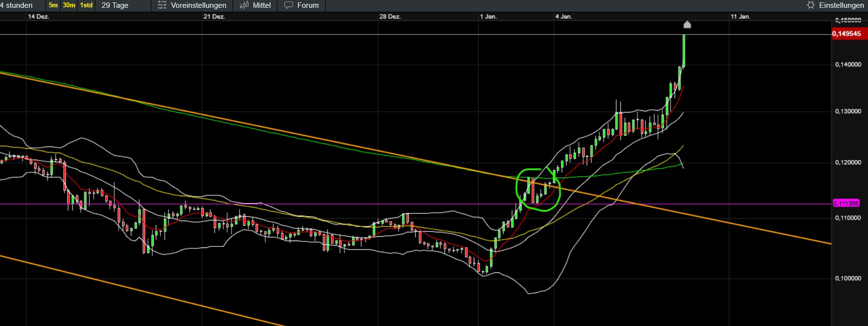Click the gray arrow marker above last candle
The image size is (868, 326).
coord(687,25)
